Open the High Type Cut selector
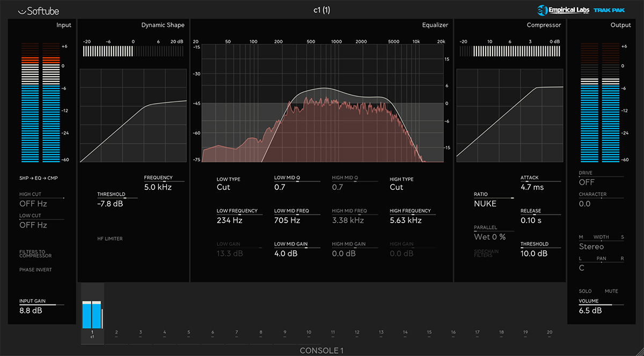The image size is (644, 356). 396,187
